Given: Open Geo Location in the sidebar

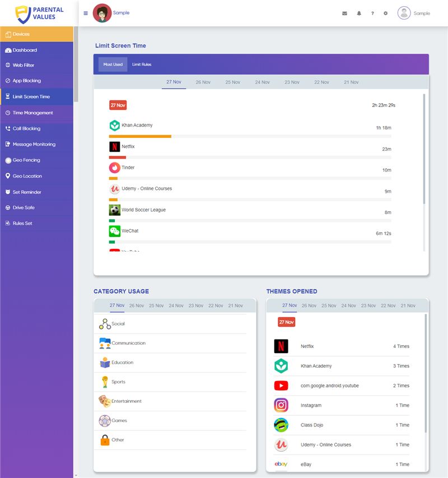Looking at the screenshot, I should click(x=36, y=176).
